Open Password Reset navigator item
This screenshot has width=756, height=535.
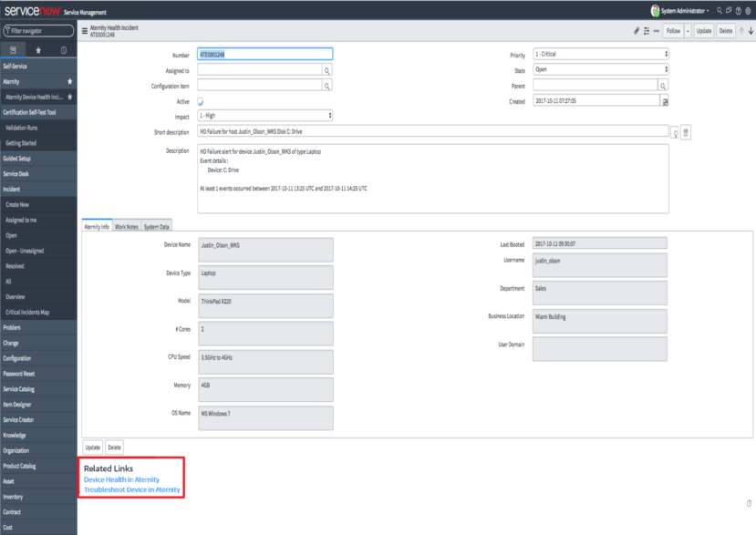[x=38, y=374]
